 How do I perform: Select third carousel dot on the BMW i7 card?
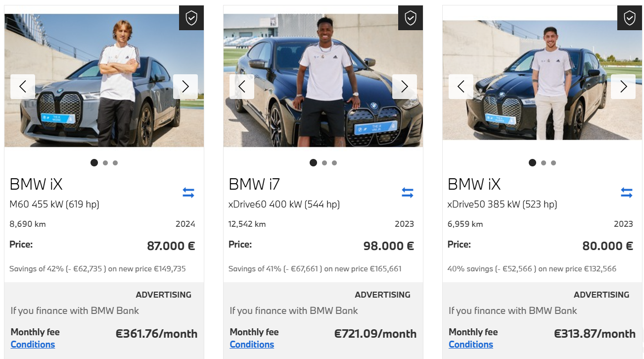334,163
